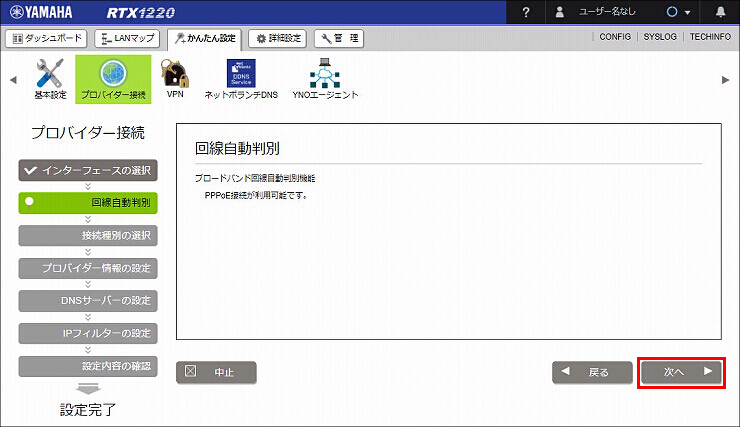This screenshot has height=427, width=740.
Task: Select the 接続種別の選択 step
Action: (x=88, y=235)
